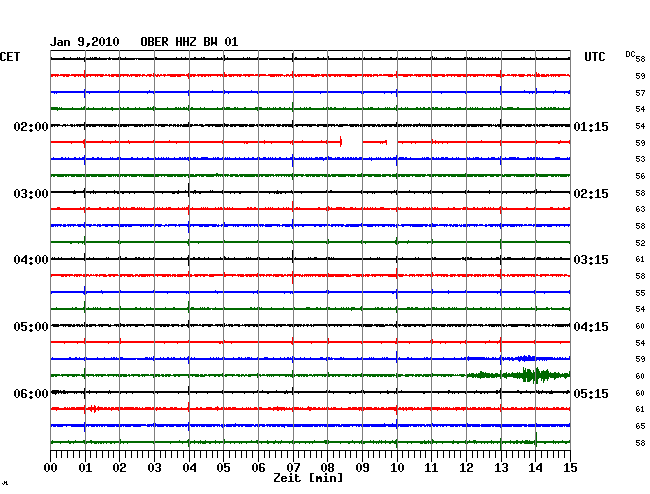Click the 05:00 CET time label
The width and height of the screenshot is (650, 494).
tap(31, 327)
